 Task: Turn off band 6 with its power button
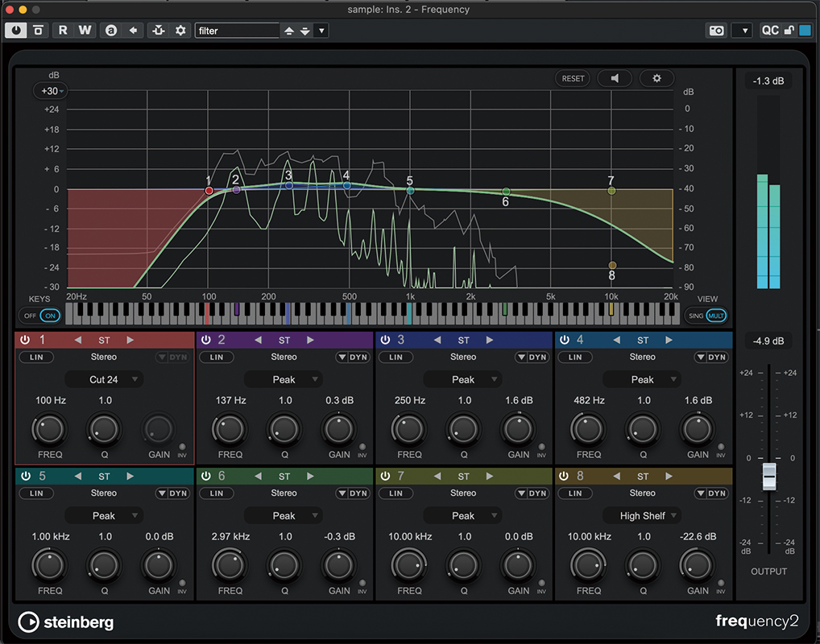tap(206, 476)
